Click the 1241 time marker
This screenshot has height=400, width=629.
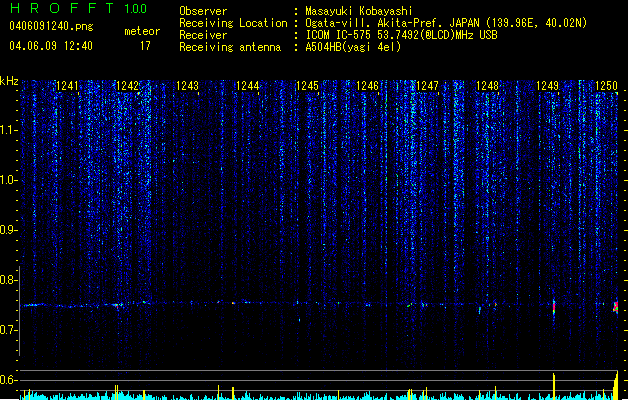coord(67,86)
